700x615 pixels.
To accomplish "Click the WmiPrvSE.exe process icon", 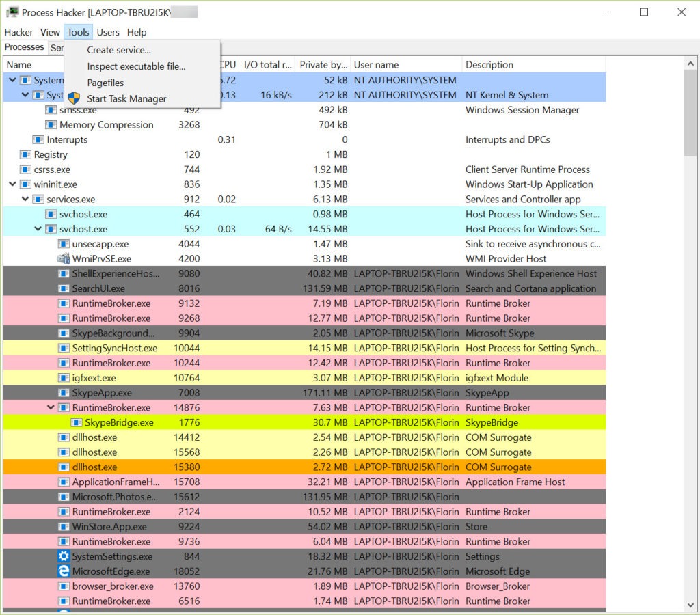I will point(64,258).
